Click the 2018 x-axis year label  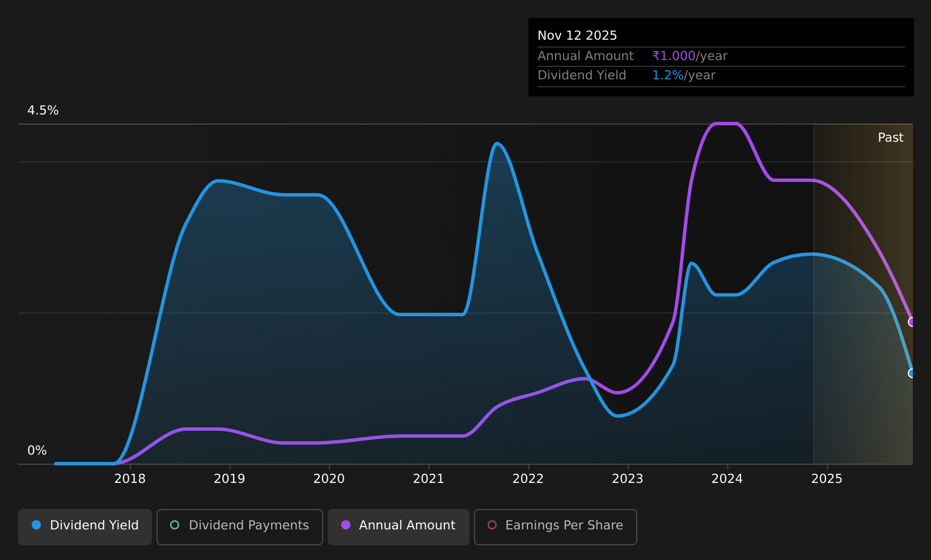(130, 479)
